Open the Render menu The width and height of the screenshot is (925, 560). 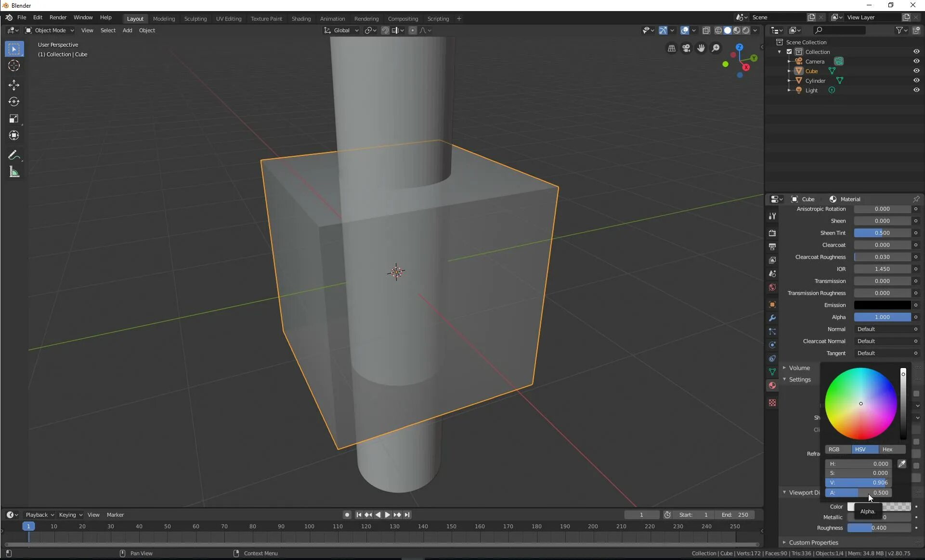[58, 17]
